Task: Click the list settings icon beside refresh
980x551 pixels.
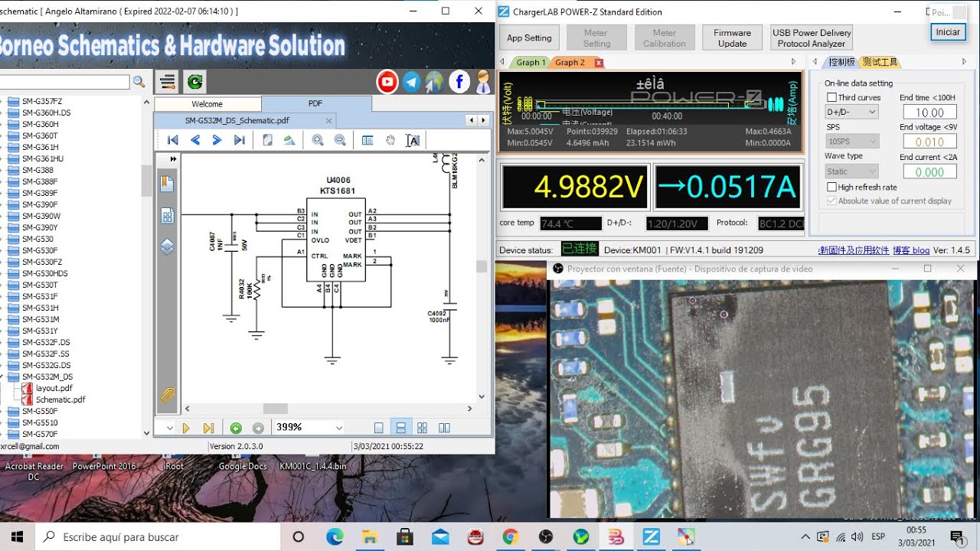Action: [167, 82]
